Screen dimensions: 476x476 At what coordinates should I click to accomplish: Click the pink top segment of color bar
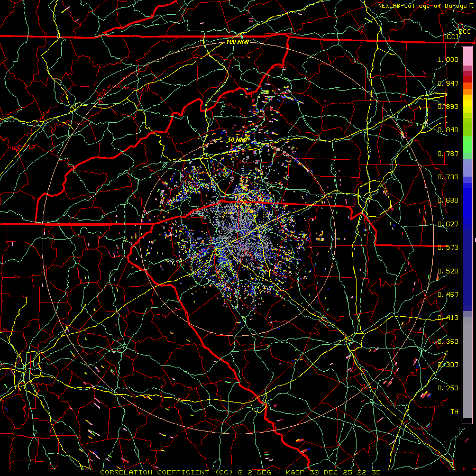(467, 57)
